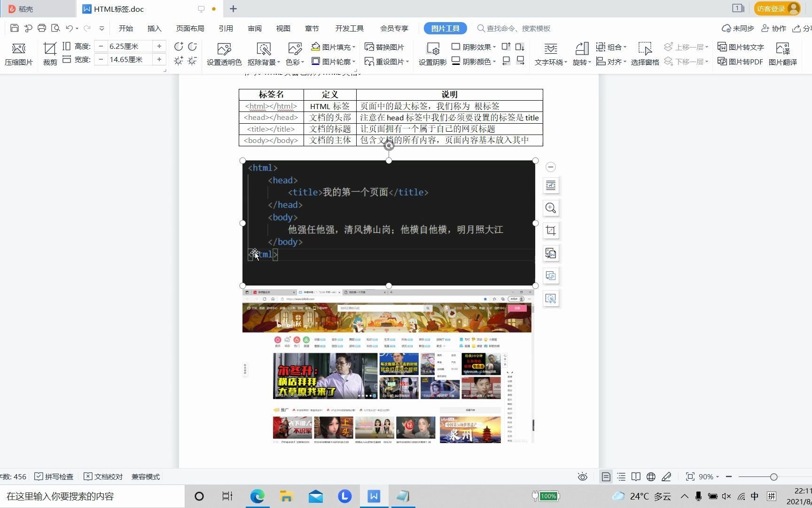Switch to the 开始 ribbon tab
Viewport: 812px width, 508px height.
(x=125, y=28)
